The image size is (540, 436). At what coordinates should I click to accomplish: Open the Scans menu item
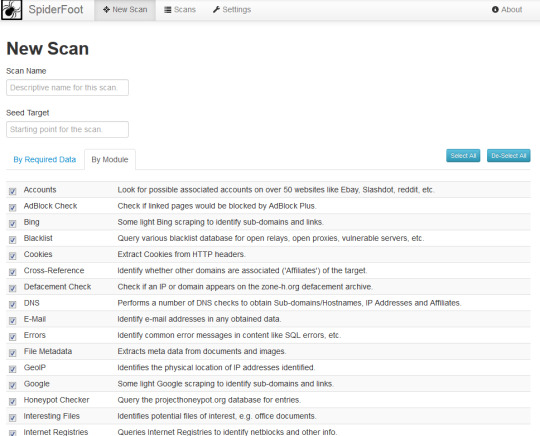coord(180,10)
